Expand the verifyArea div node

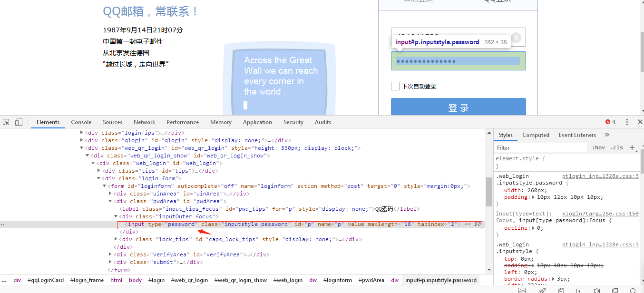(110, 254)
